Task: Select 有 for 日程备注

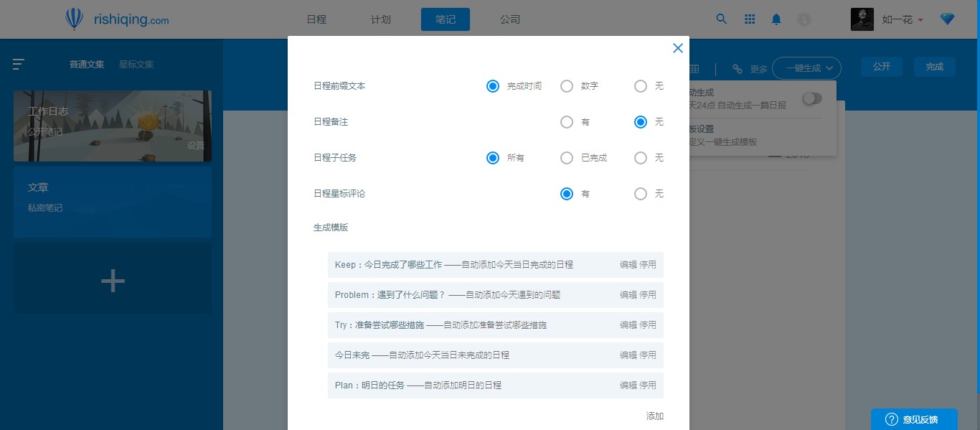Action: (x=566, y=122)
